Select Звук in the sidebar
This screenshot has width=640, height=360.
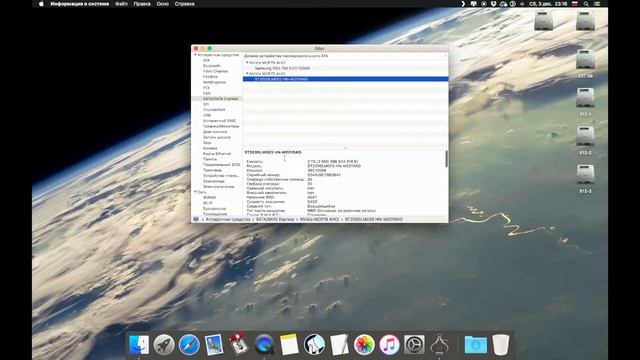[207, 143]
